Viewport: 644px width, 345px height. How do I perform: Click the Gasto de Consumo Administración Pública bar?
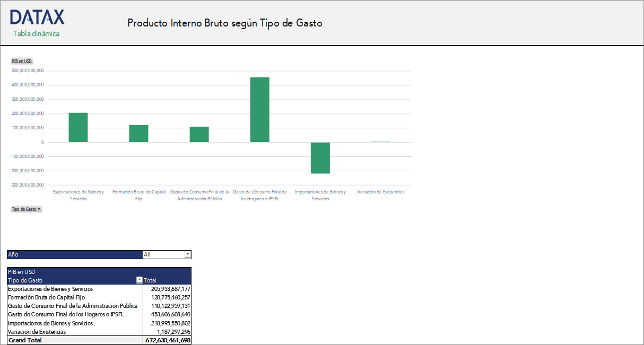(x=198, y=134)
